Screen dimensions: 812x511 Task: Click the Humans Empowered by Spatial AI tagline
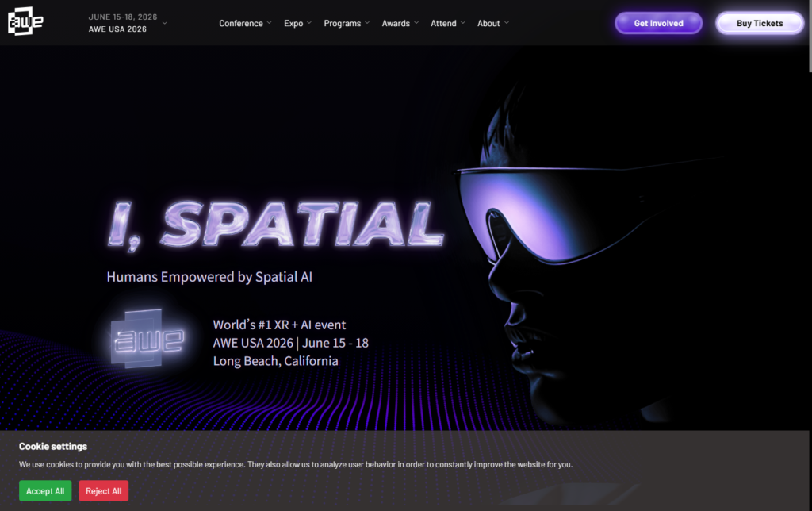[x=215, y=277]
